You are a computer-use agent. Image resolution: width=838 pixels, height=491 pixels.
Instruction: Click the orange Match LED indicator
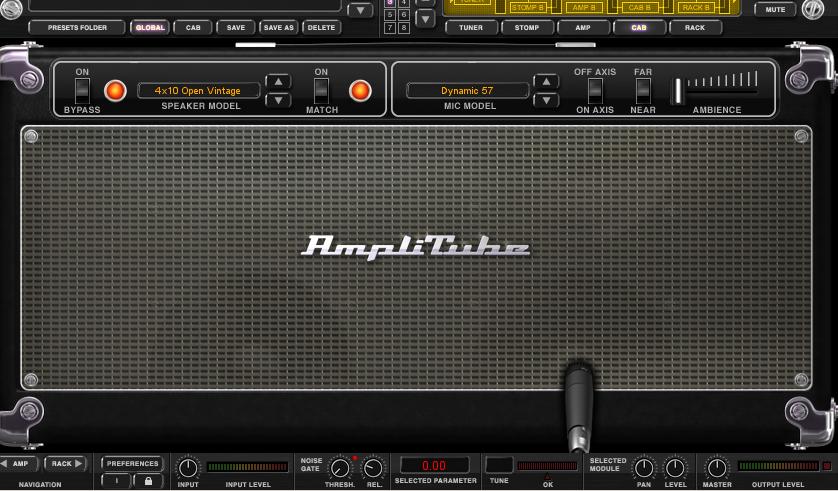pos(360,91)
